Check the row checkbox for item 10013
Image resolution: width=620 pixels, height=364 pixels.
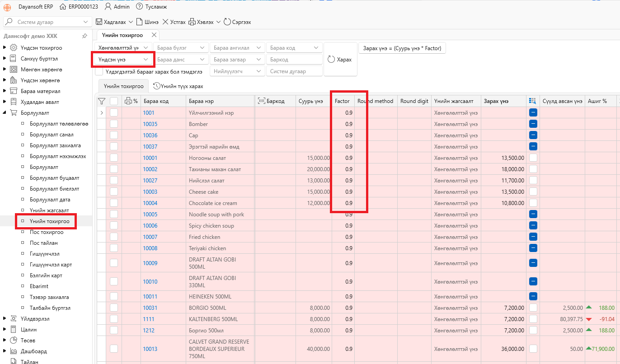[x=114, y=349]
